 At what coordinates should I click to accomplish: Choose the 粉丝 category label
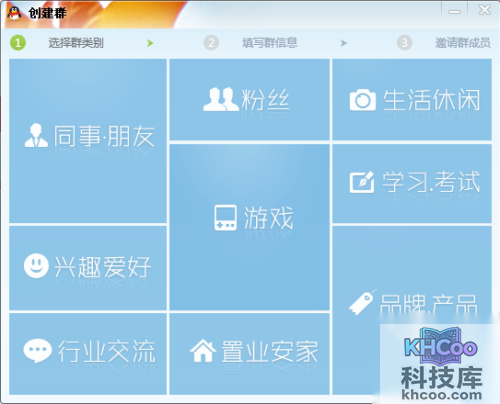[x=265, y=100]
